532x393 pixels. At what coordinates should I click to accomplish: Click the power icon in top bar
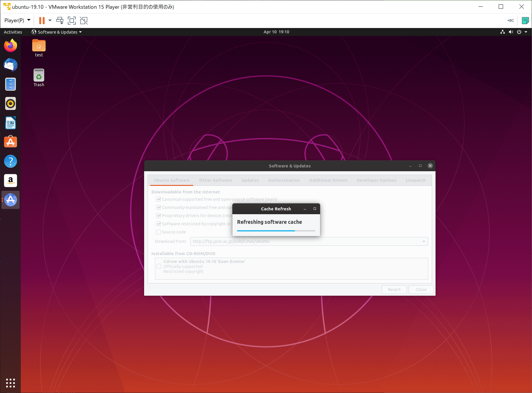[519, 32]
